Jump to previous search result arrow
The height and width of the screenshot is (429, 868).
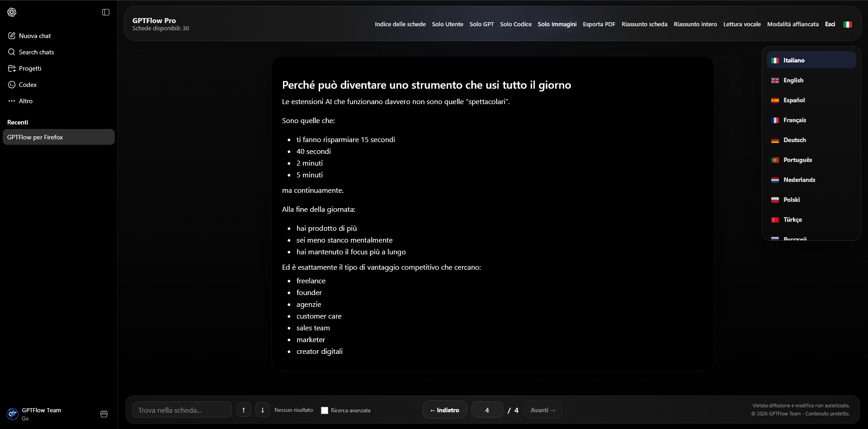pyautogui.click(x=244, y=410)
